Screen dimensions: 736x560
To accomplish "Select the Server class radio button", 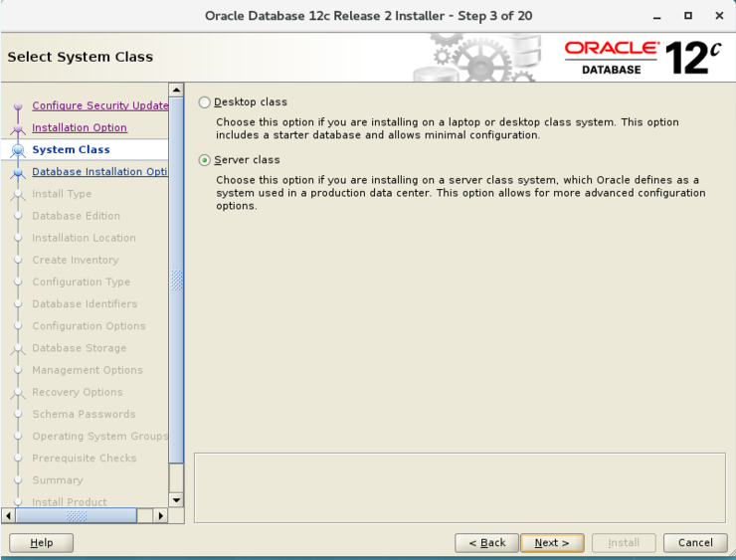I will pyautogui.click(x=204, y=160).
